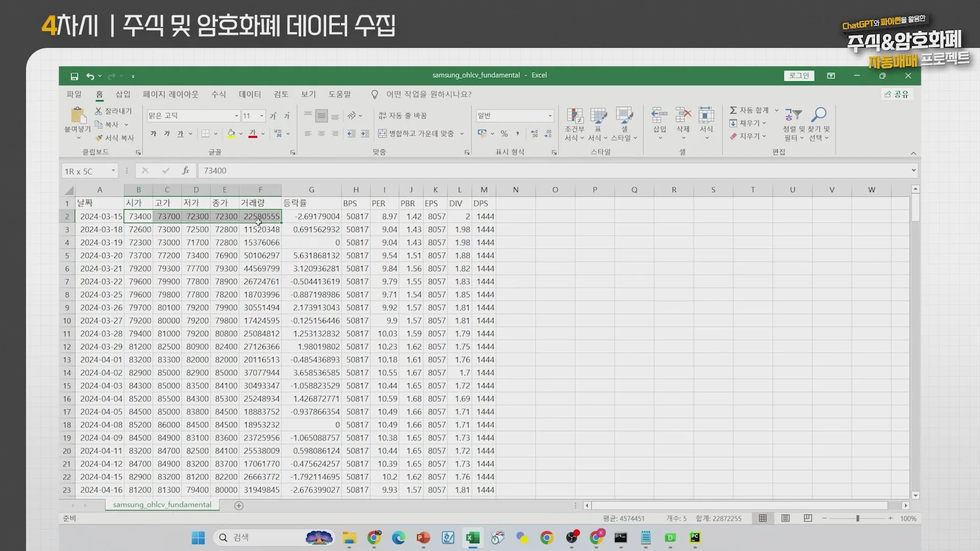Image resolution: width=980 pixels, height=551 pixels.
Task: Open merge and center dropdown arrow
Action: click(462, 134)
